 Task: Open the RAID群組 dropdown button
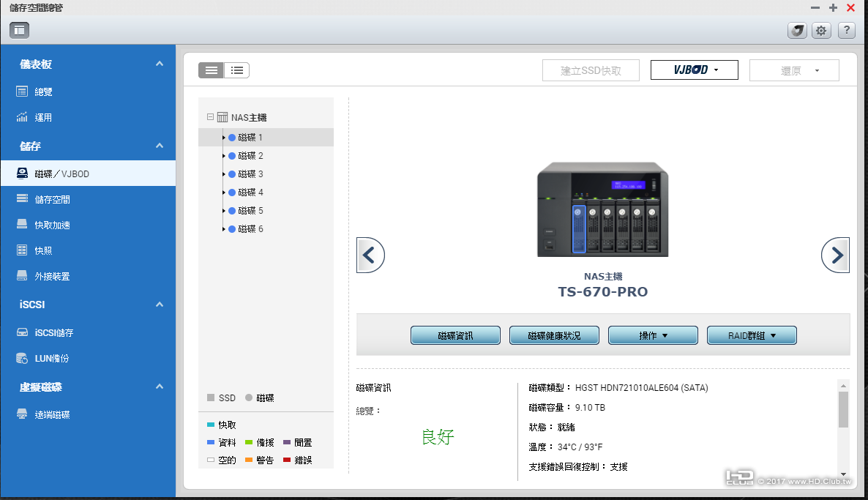pos(752,335)
